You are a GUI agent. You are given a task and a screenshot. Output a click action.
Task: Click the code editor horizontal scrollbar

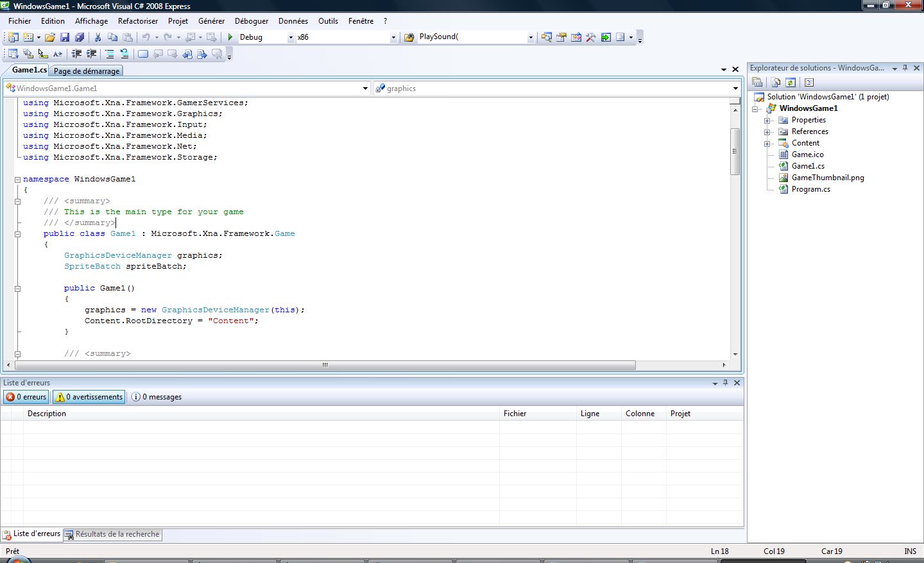pos(325,365)
